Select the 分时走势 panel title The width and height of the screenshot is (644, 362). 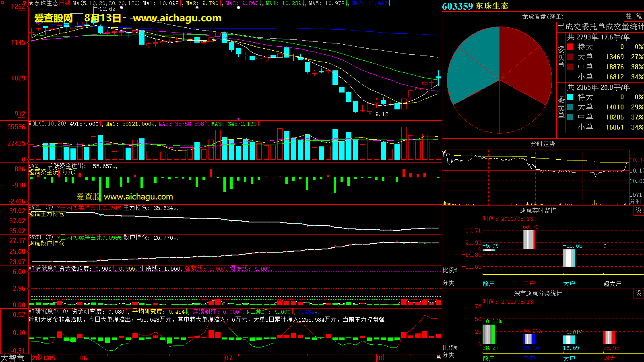[543, 144]
